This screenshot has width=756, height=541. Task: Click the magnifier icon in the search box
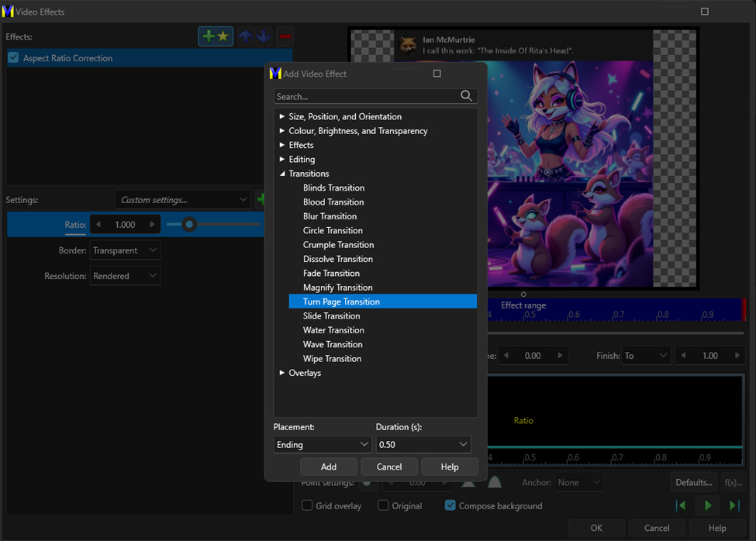(x=466, y=96)
